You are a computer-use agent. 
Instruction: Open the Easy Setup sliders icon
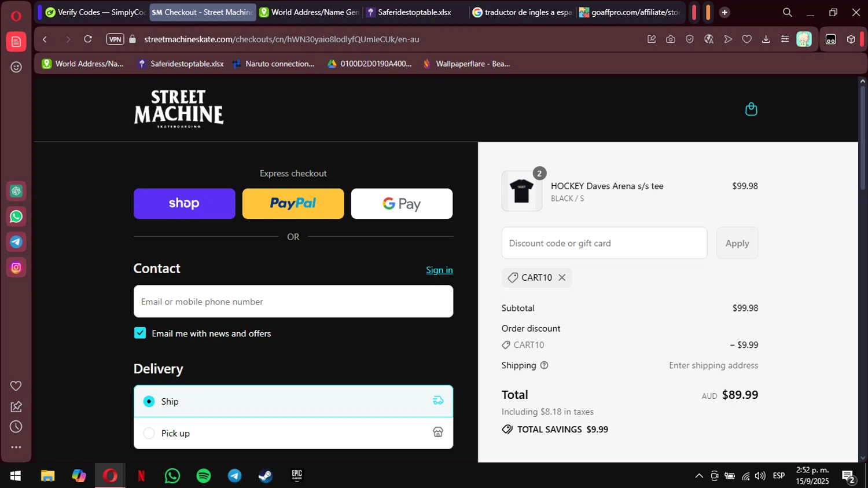(x=785, y=39)
